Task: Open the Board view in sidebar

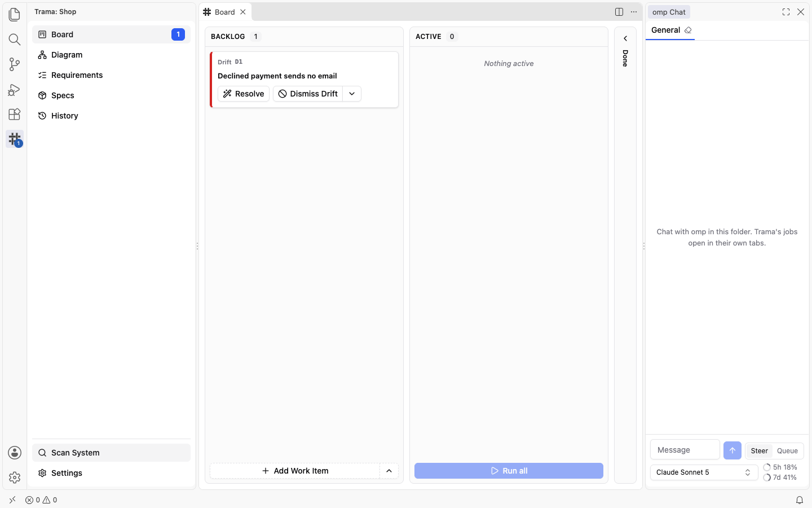Action: pyautogui.click(x=111, y=34)
